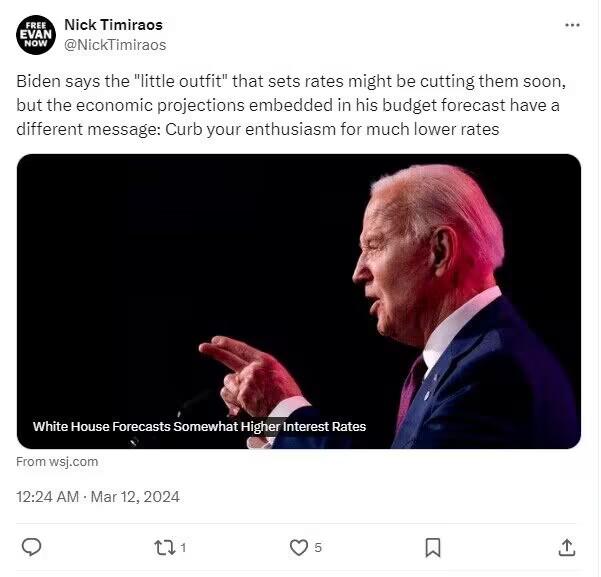
Task: Open the 'From wsj.com' source link
Action: 57,461
